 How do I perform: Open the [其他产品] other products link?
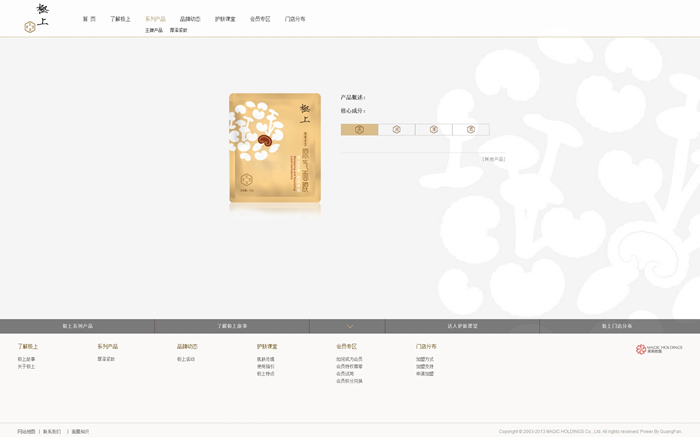(494, 159)
